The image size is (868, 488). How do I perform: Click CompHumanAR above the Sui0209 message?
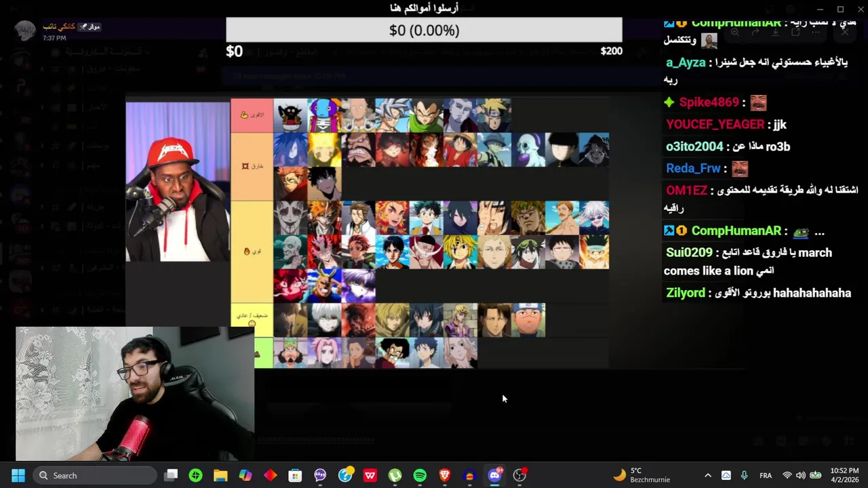coord(736,231)
